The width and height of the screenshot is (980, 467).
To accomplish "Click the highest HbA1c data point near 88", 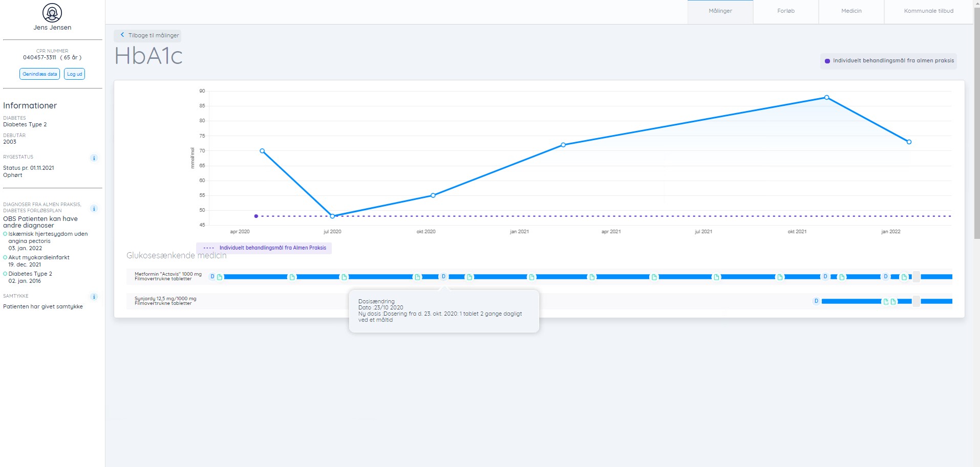I will pyautogui.click(x=826, y=97).
